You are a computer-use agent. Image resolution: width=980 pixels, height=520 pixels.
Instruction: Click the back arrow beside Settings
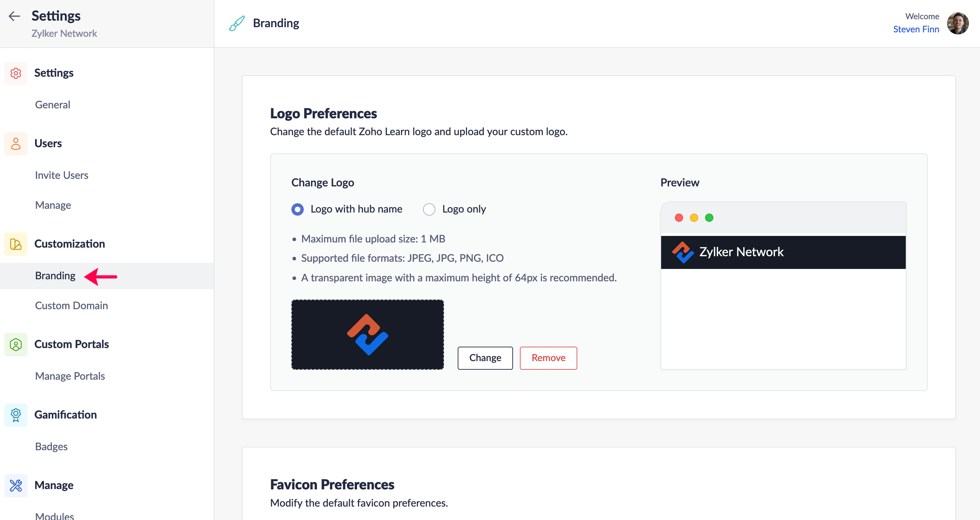coord(14,16)
